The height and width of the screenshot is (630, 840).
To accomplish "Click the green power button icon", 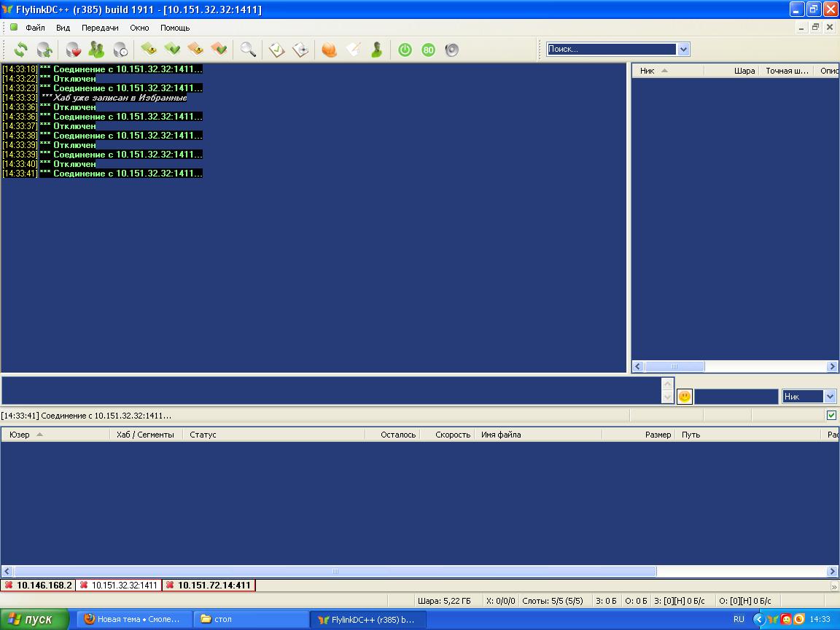I will click(x=405, y=50).
